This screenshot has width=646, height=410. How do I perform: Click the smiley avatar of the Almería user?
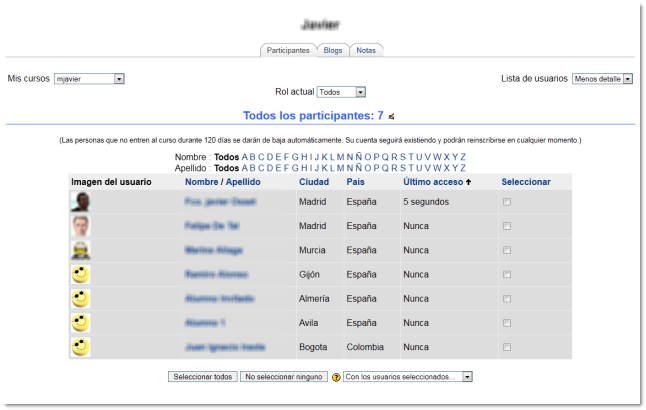(80, 298)
